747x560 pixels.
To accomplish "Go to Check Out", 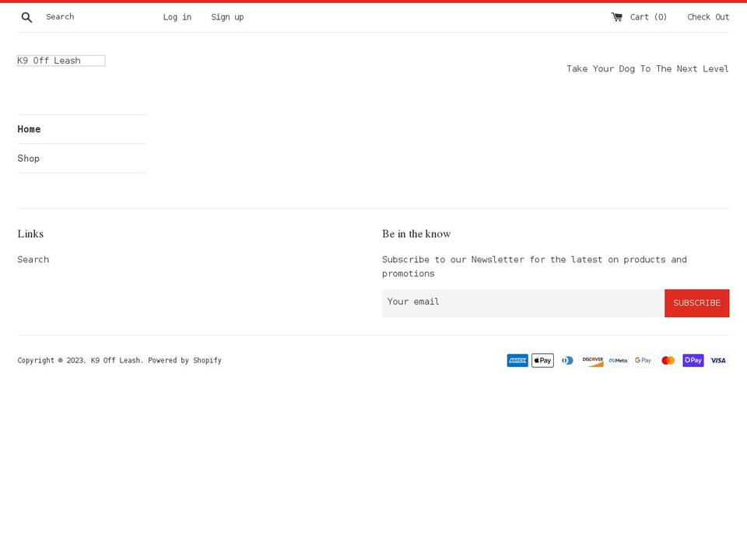I will (708, 17).
